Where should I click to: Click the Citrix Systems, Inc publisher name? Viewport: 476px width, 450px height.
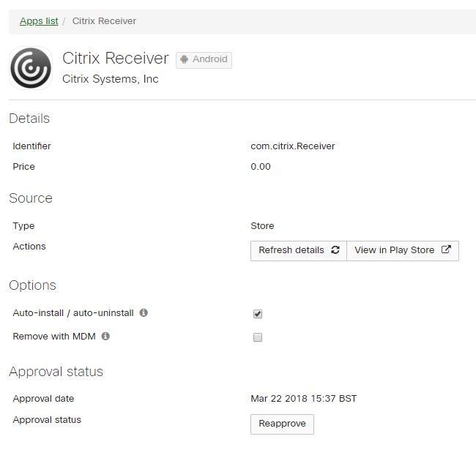click(x=111, y=79)
